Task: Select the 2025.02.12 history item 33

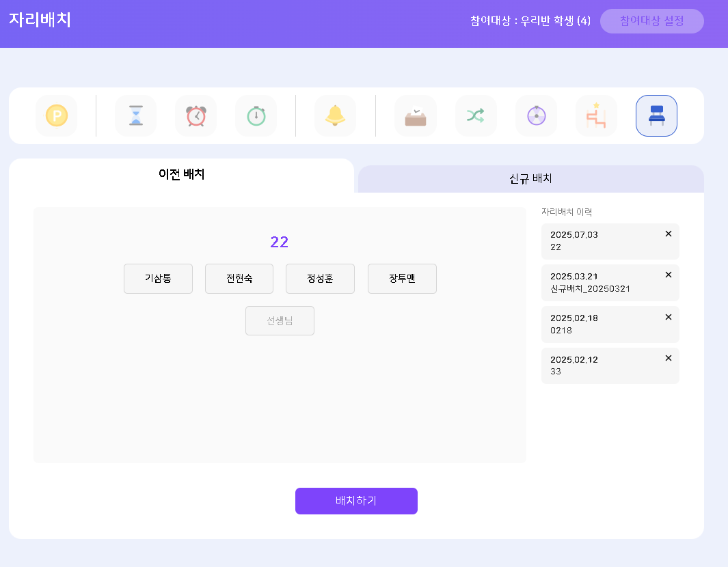Action: [x=610, y=365]
